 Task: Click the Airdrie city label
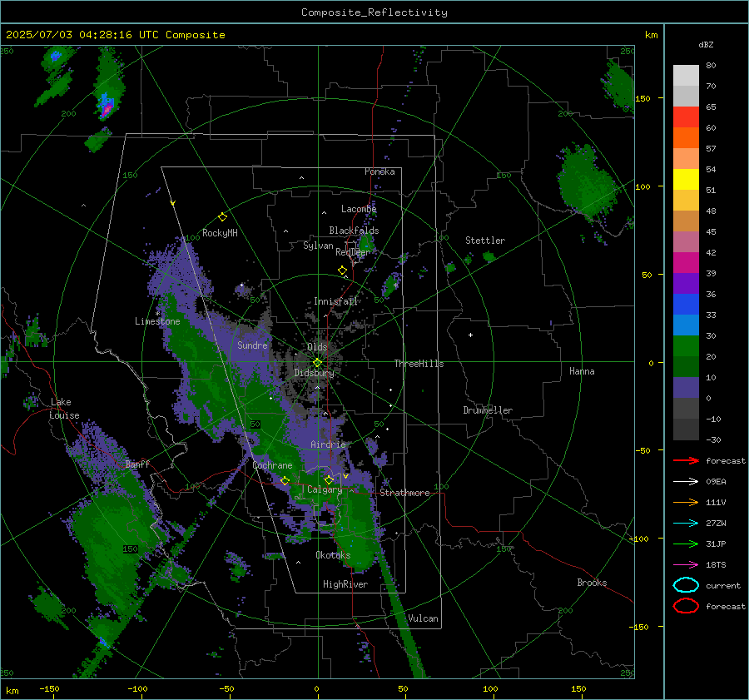coord(328,444)
